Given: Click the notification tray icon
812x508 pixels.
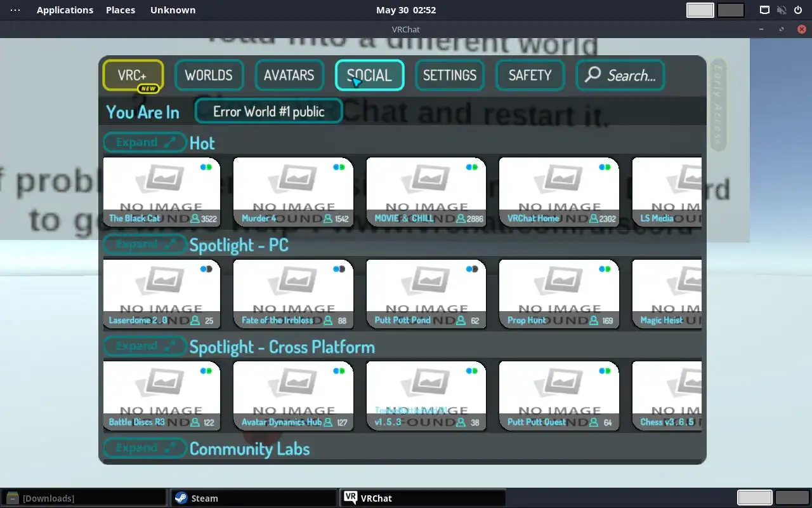Looking at the screenshot, I should pyautogui.click(x=765, y=10).
